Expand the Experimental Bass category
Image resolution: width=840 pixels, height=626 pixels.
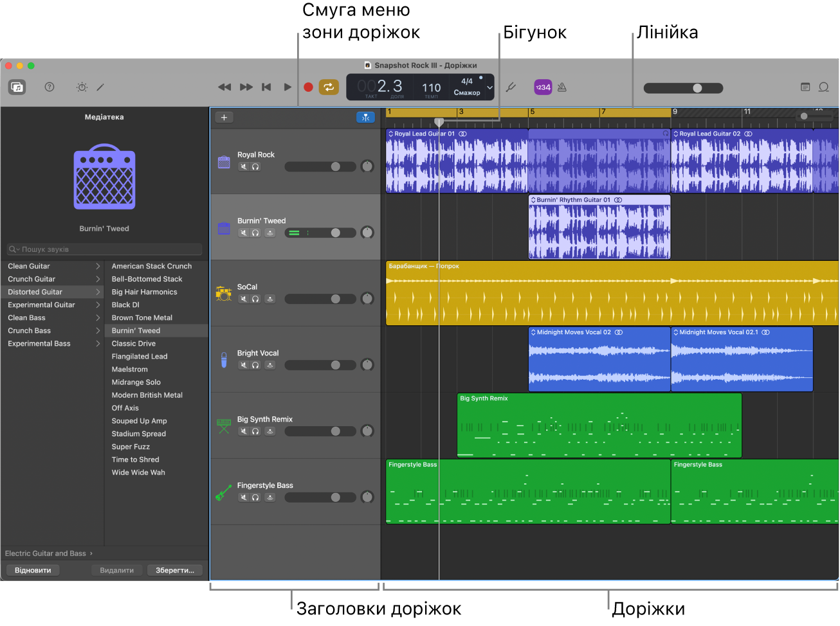[98, 343]
